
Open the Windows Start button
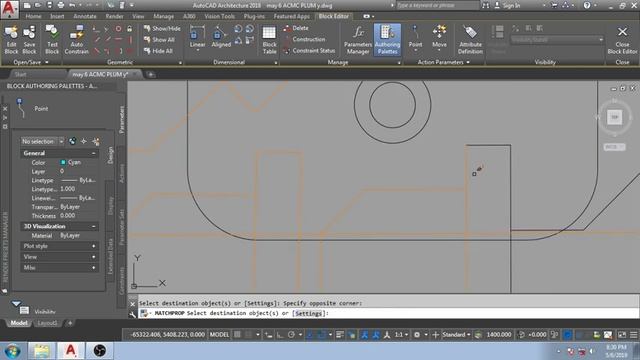click(12, 351)
